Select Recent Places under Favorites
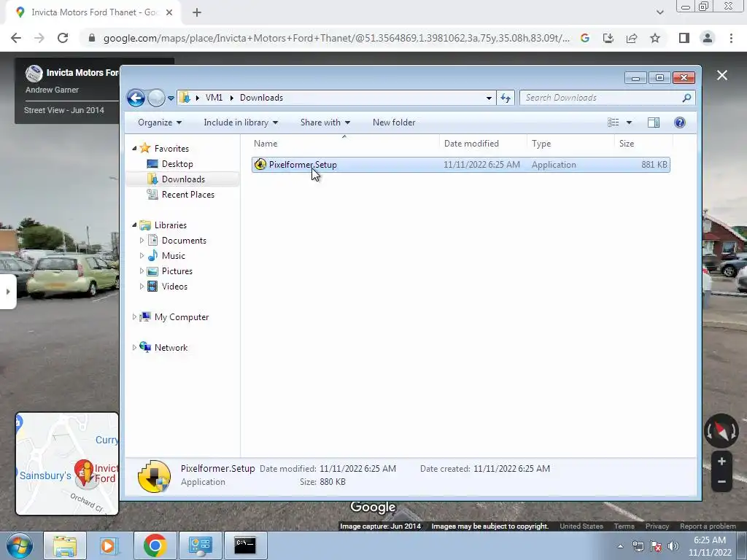This screenshot has height=560, width=747. click(x=187, y=194)
